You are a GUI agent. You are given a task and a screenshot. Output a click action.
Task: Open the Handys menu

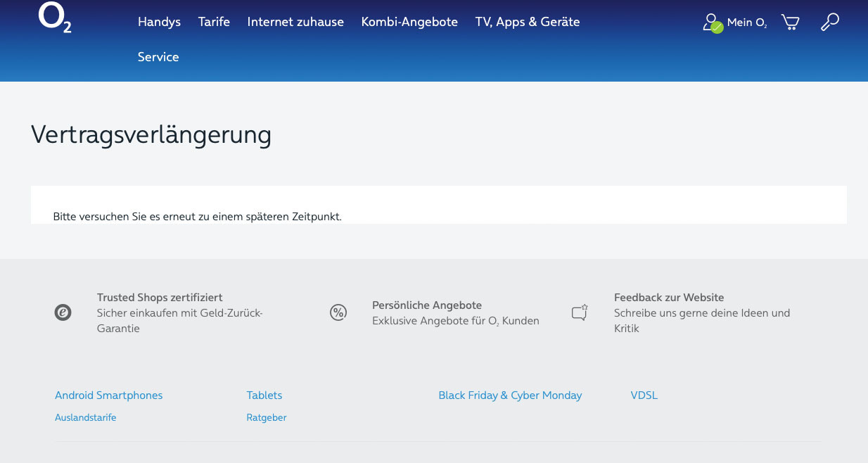159,22
